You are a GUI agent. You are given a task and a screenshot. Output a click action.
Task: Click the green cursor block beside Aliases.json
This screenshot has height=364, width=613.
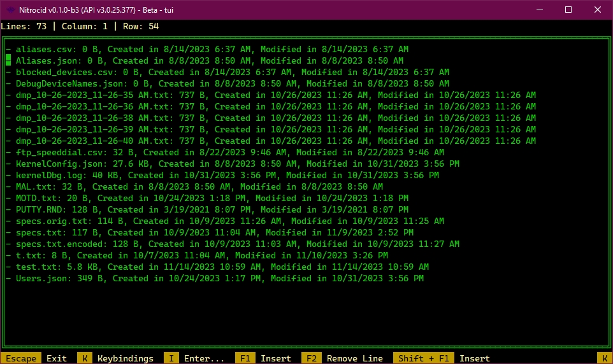click(x=8, y=60)
